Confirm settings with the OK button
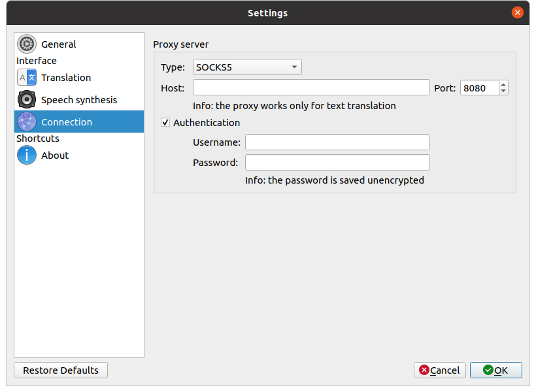Image resolution: width=536 pixels, height=392 pixels. pos(495,370)
